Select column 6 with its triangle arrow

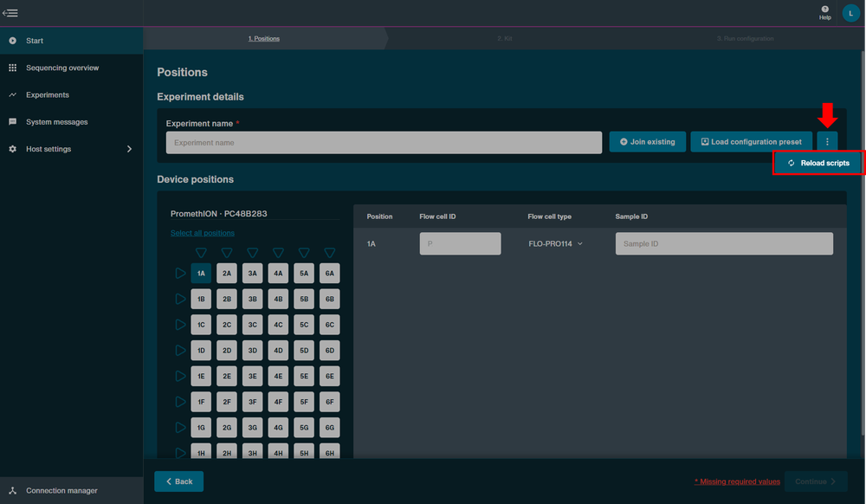330,253
